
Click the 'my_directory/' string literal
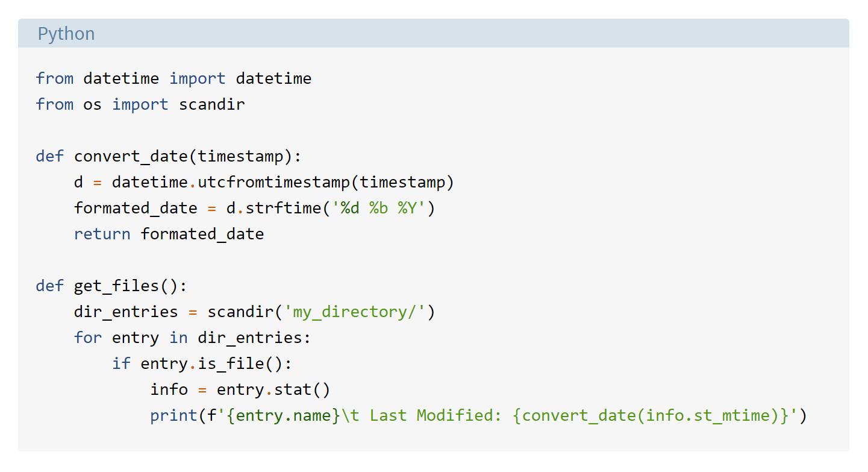pyautogui.click(x=355, y=312)
